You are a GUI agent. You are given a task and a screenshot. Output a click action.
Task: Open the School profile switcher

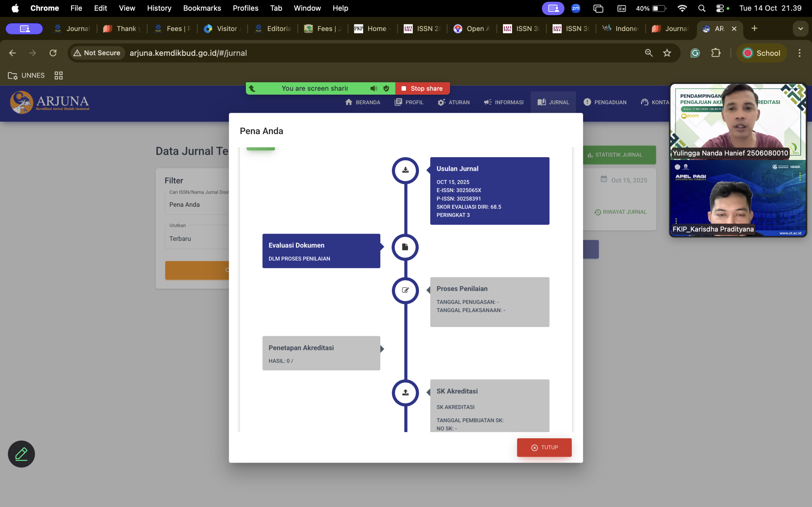click(762, 53)
